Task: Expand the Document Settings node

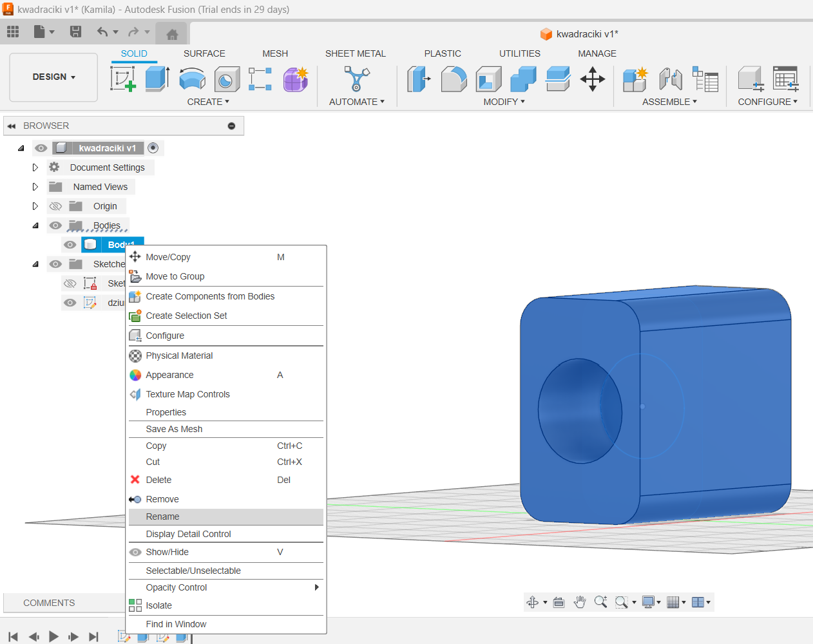Action: point(35,167)
